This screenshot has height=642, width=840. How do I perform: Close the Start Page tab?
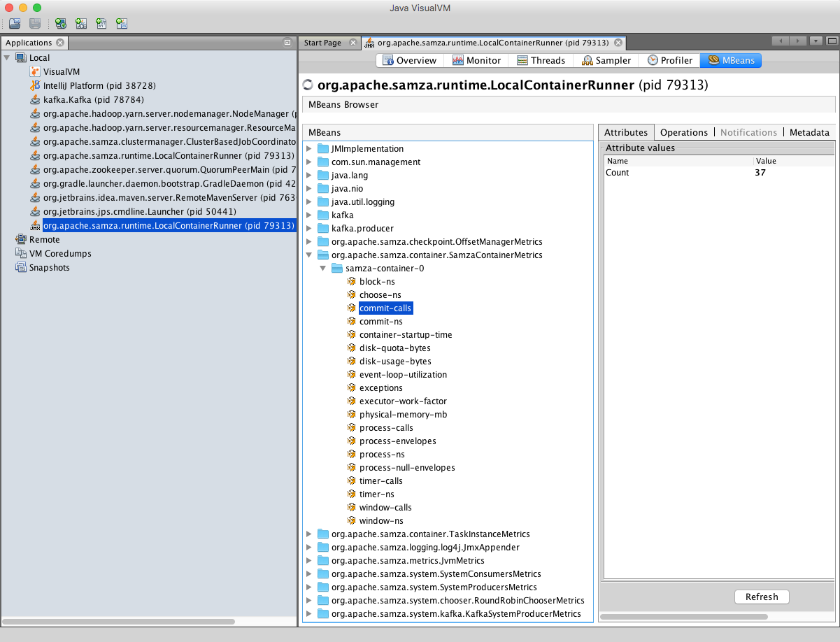click(x=353, y=43)
